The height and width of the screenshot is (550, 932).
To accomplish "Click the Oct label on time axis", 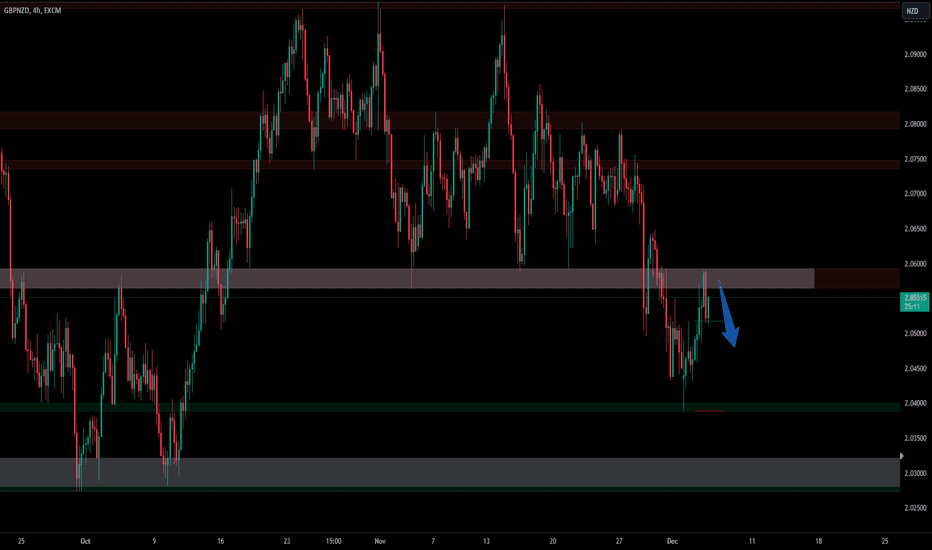I will pos(85,541).
